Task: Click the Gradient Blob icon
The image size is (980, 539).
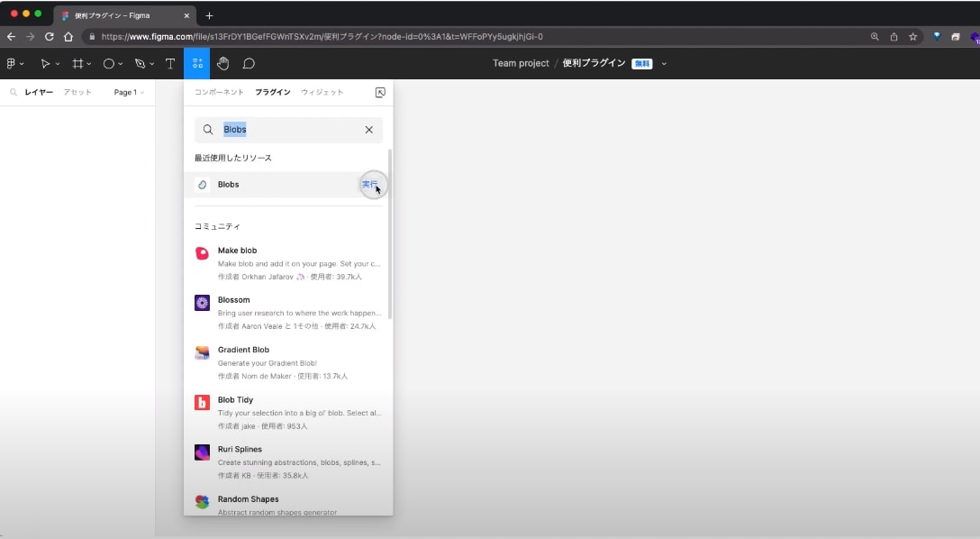Action: 202,352
